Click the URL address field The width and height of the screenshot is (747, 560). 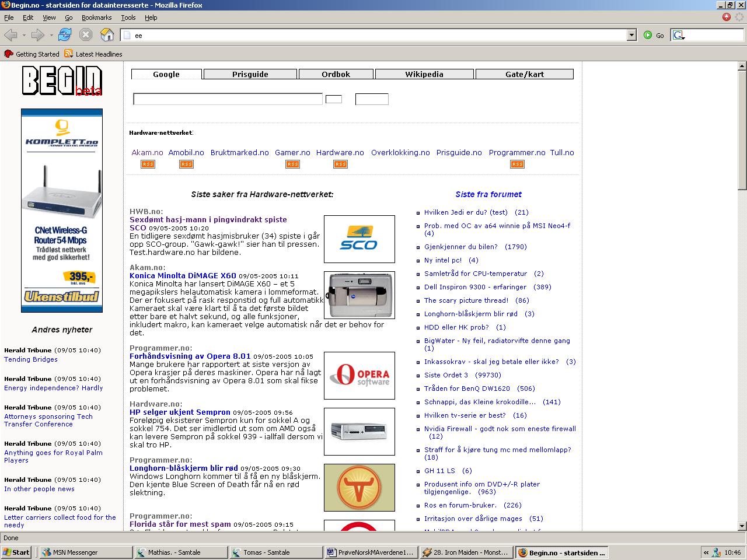379,35
